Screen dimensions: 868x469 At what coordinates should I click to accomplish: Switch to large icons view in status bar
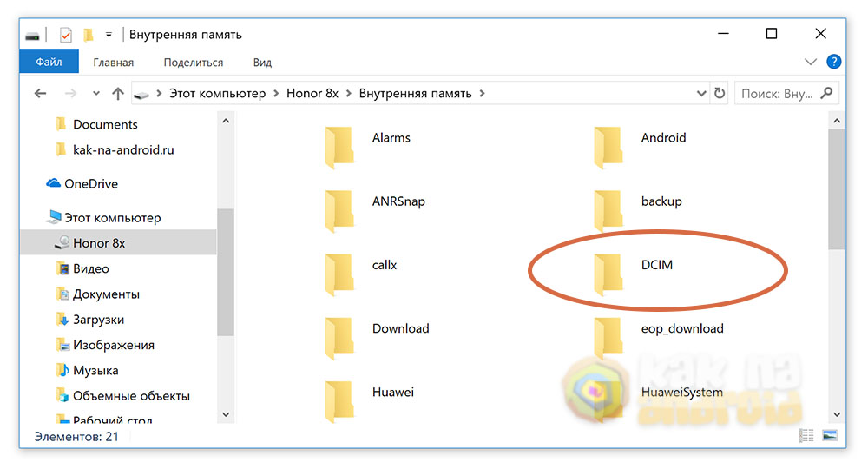coord(830,436)
